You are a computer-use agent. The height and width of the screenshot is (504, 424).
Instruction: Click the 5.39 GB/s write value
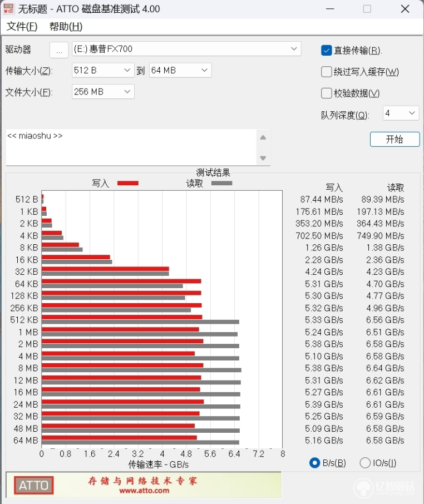click(324, 404)
